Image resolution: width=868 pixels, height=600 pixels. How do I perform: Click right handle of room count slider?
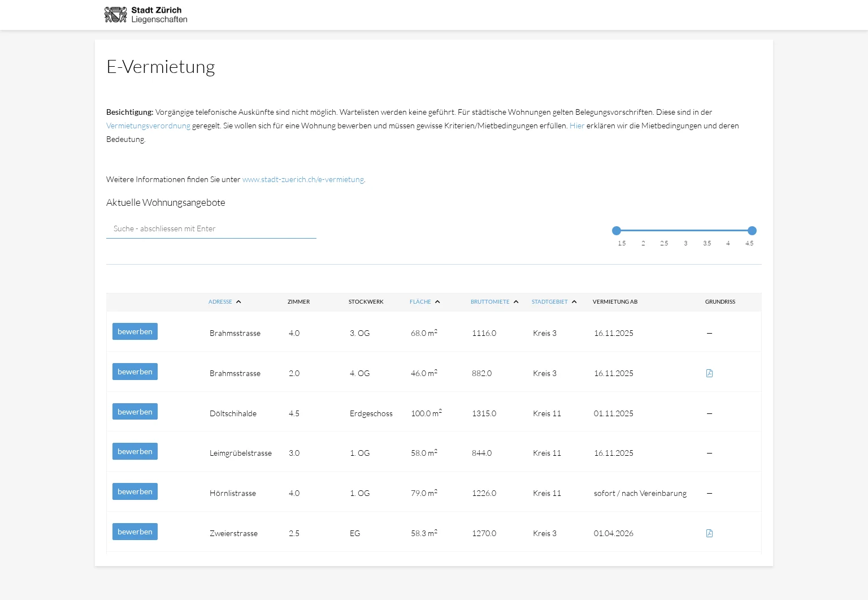point(752,231)
